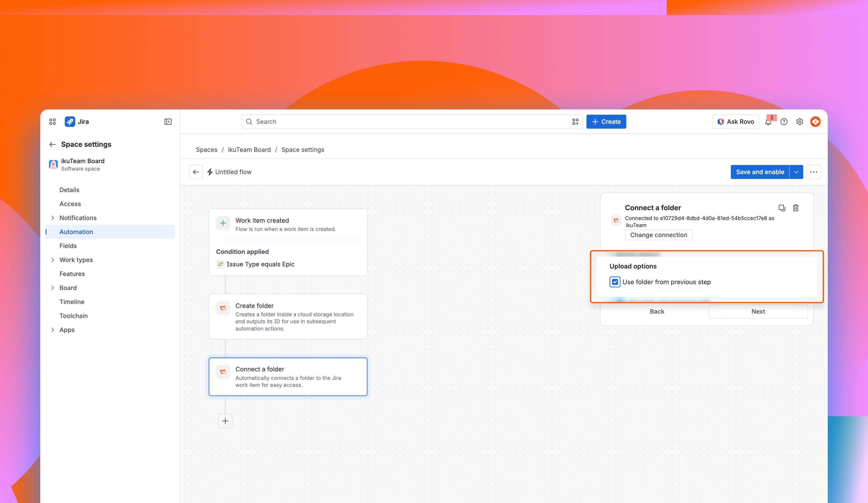Open Space settings breadcrumb link
Image resolution: width=868 pixels, height=503 pixels.
303,149
